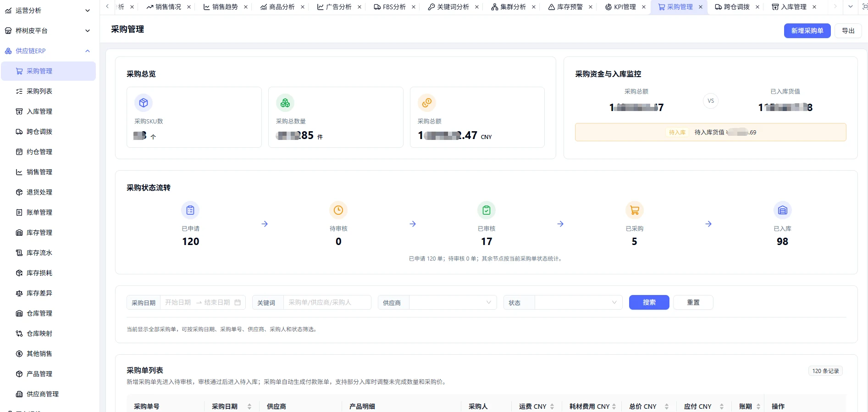Click the list icon beside 采购列表
The width and height of the screenshot is (868, 412).
[x=19, y=91]
